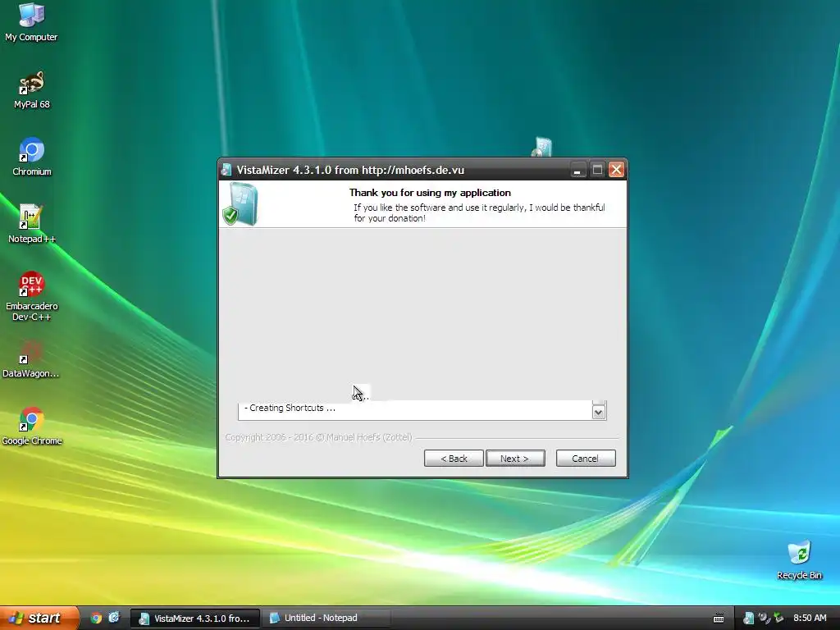Launch the browser icon beside Chrome in quick launch
840x630 pixels.
(114, 618)
